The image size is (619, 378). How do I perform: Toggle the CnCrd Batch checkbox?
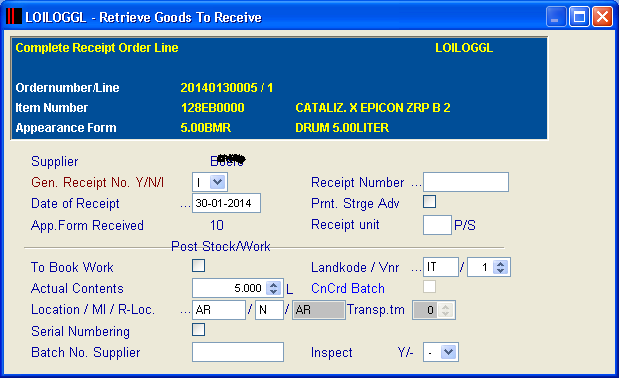point(430,286)
